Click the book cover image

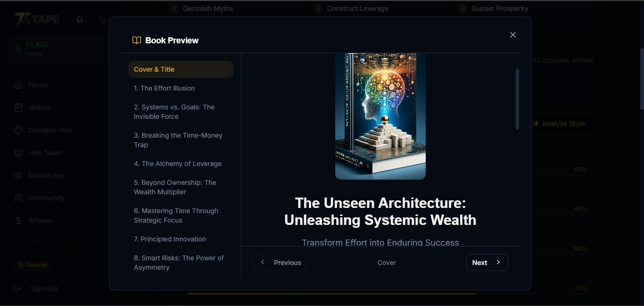click(x=380, y=116)
